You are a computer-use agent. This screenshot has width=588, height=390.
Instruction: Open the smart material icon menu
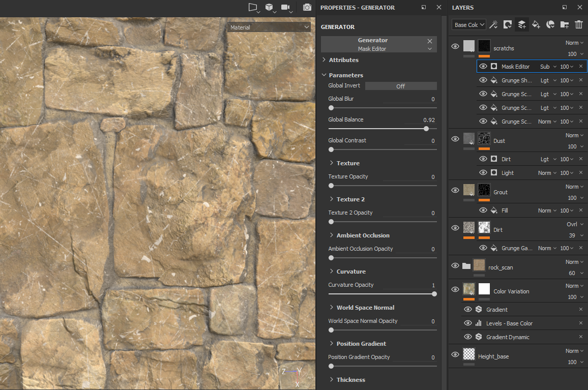coord(550,24)
